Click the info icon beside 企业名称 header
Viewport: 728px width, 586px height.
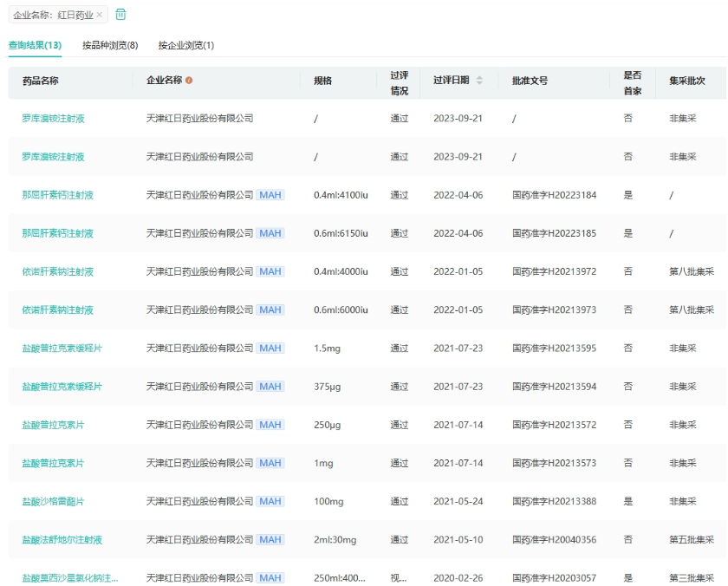coord(189,81)
